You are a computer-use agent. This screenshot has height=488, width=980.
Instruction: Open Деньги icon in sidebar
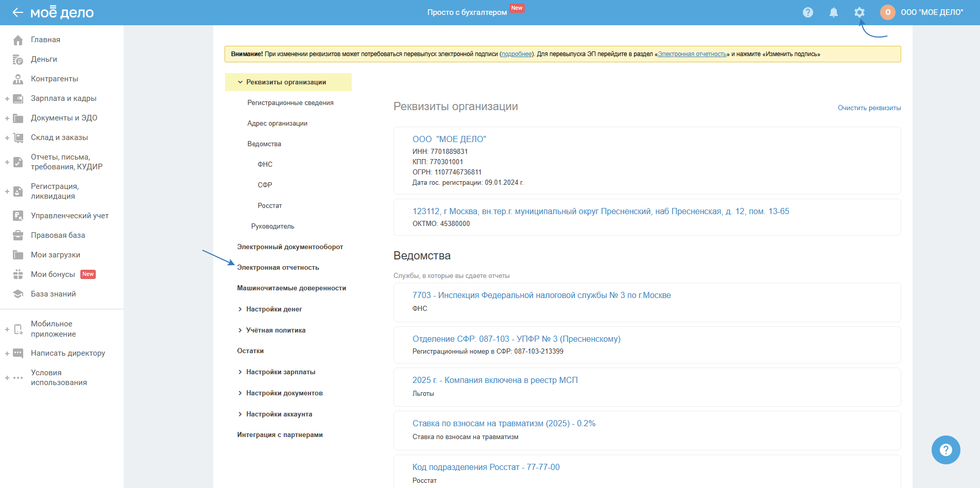coord(18,60)
